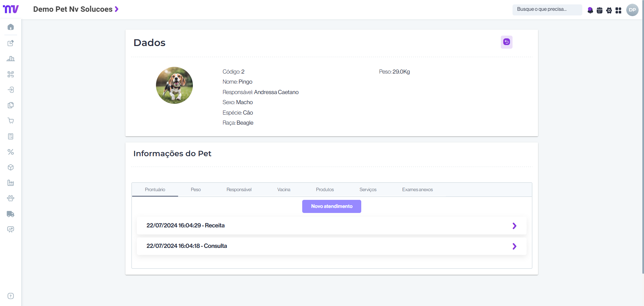Open the documents copy sidebar icon
This screenshot has height=306, width=644.
click(11, 105)
